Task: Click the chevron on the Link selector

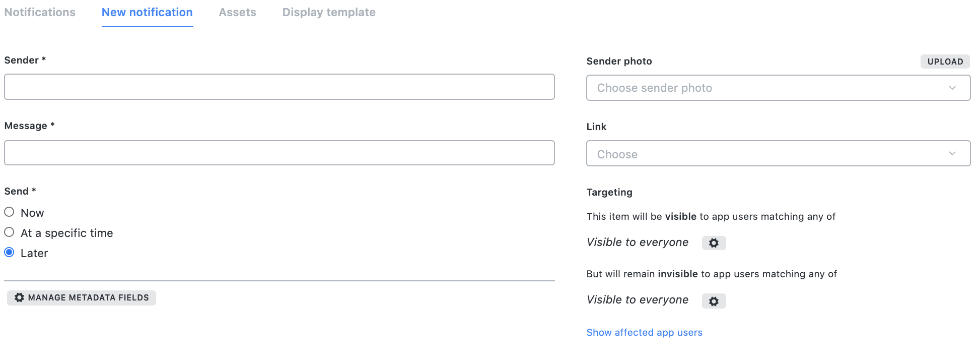Action: (952, 153)
